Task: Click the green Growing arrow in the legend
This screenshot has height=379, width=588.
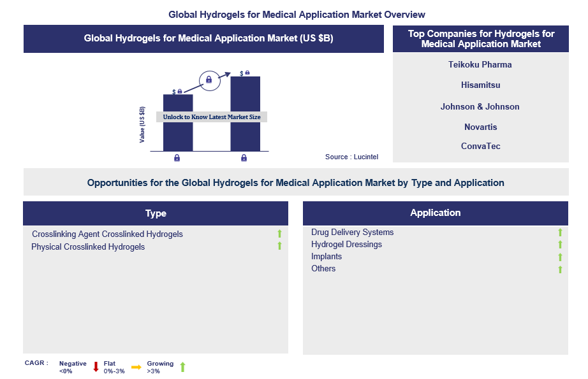Action: point(182,367)
